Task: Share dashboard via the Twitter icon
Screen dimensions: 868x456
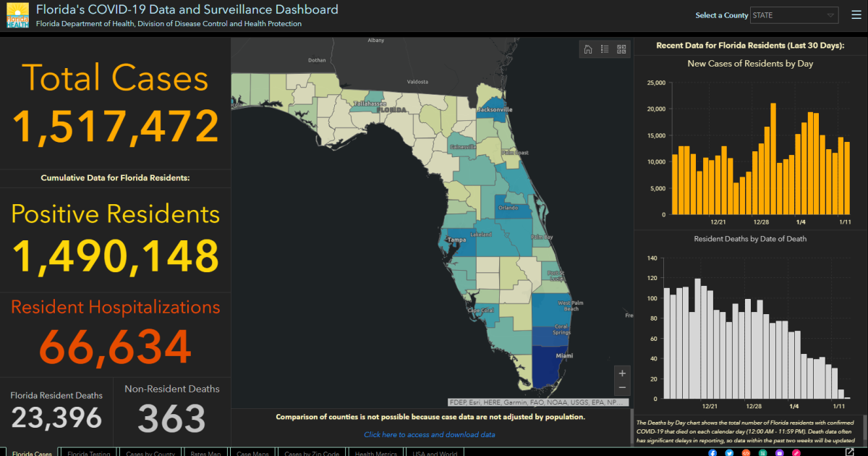Action: point(729,452)
